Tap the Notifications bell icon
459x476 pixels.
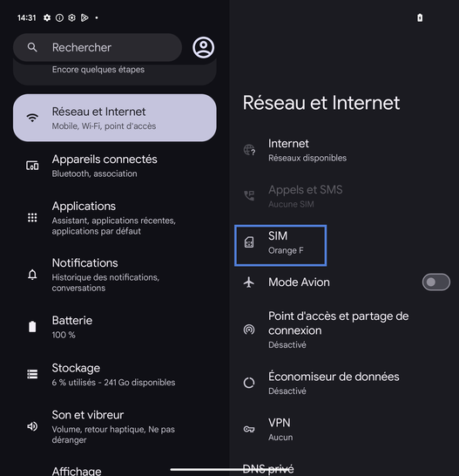click(32, 275)
